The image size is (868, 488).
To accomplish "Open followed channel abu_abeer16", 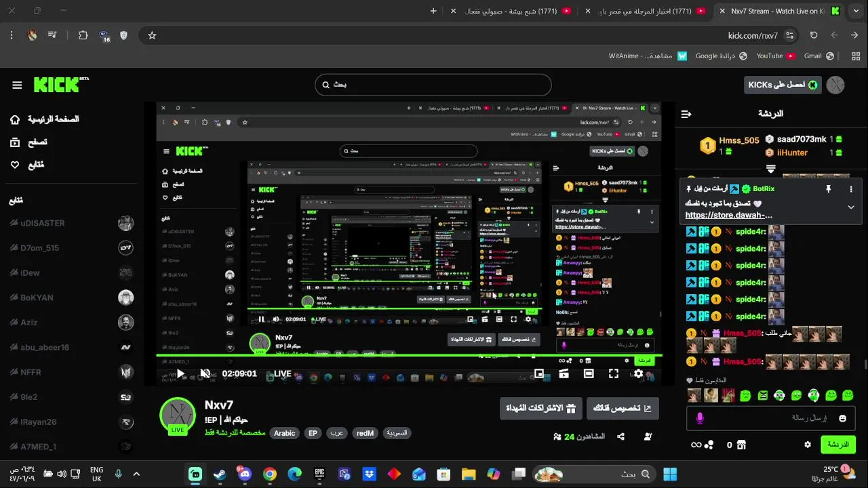I will pos(71,347).
